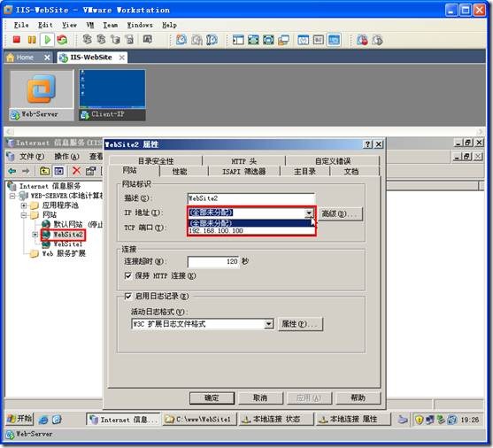Click the red X delete icon in IIS toolbar
This screenshot has width=493, height=448.
(x=76, y=171)
